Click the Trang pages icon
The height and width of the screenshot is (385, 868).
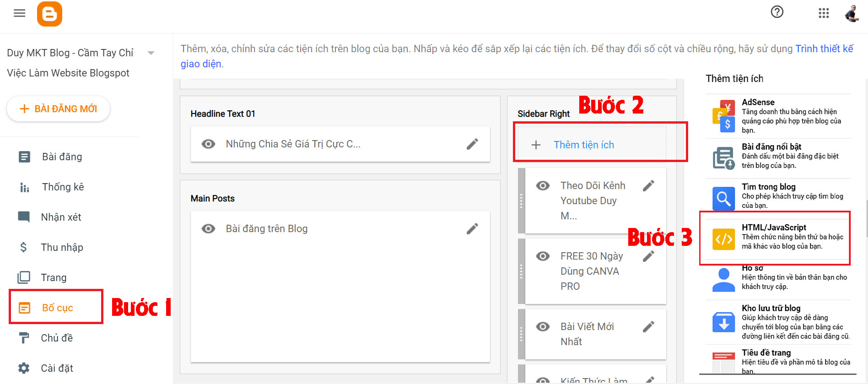coord(24,277)
